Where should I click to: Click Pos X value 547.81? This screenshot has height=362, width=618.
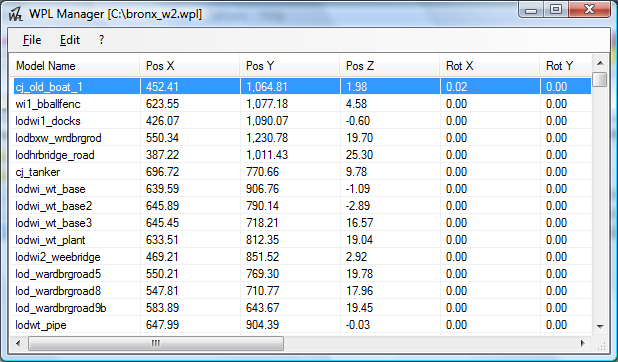pyautogui.click(x=162, y=291)
